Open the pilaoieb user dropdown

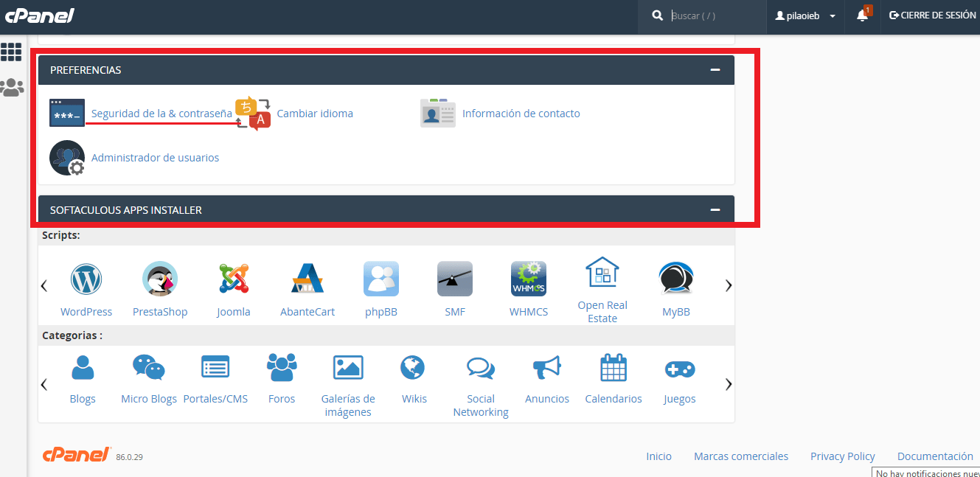pos(805,15)
